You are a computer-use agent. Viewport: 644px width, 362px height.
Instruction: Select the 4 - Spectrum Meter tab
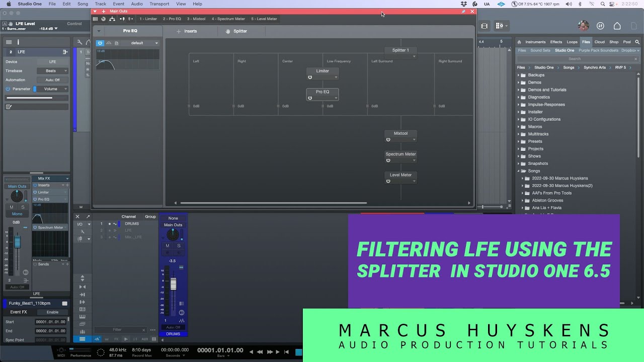228,19
